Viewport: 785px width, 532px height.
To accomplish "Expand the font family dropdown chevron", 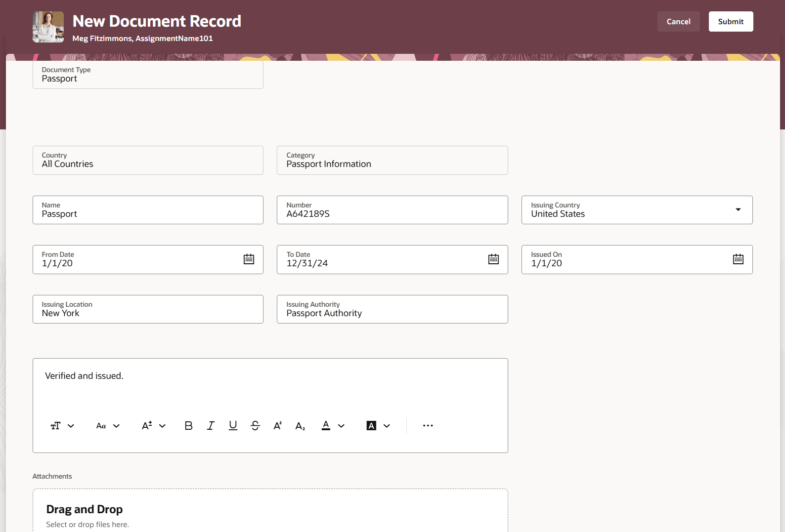I will [116, 426].
